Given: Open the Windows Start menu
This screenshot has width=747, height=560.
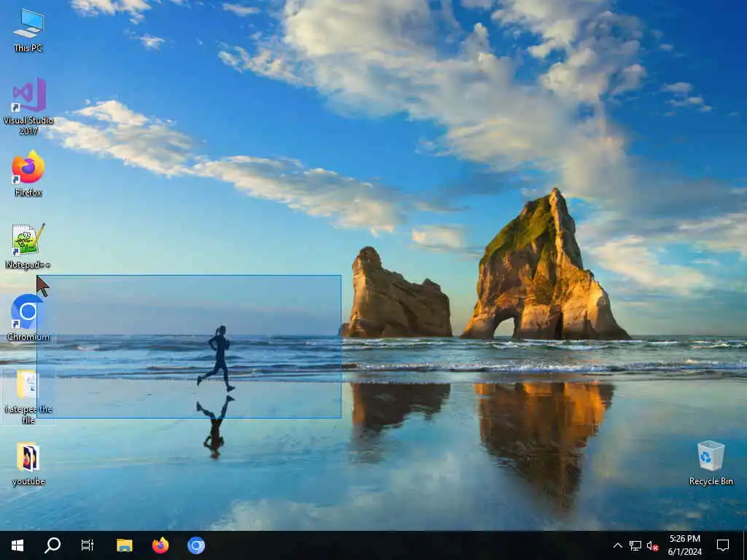Looking at the screenshot, I should [x=18, y=545].
